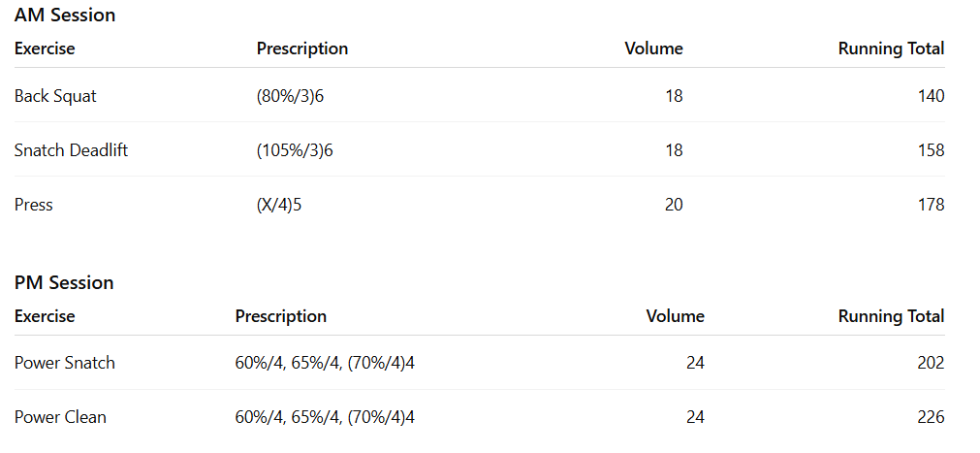Click the (80%/3)6 prescription for Back Squat
Image resolution: width=980 pixels, height=453 pixels.
tap(290, 96)
